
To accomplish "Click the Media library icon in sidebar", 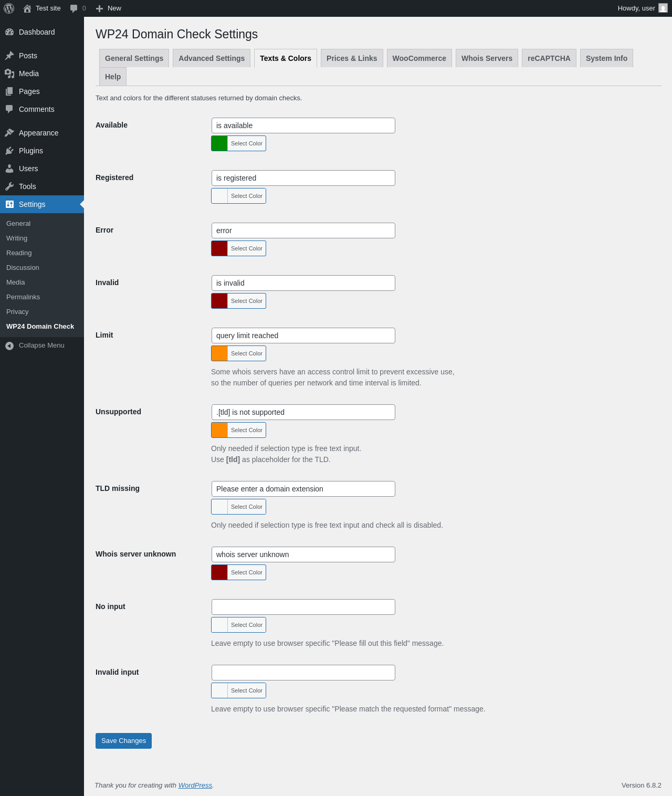I will [x=9, y=74].
